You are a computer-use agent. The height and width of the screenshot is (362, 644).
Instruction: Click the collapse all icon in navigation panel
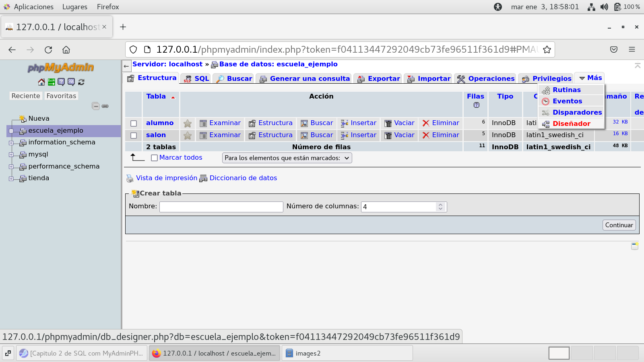click(95, 106)
